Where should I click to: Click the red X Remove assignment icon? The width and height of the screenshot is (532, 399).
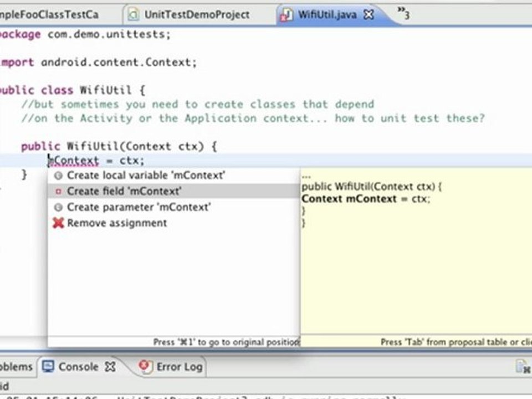tap(58, 223)
